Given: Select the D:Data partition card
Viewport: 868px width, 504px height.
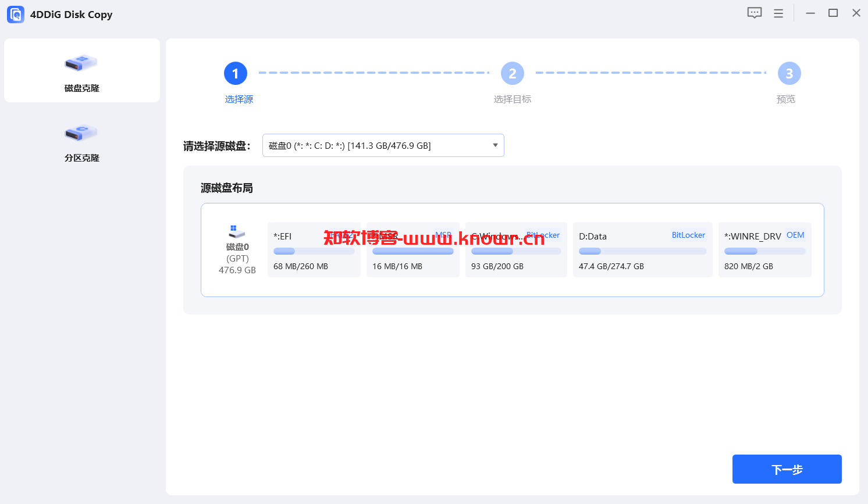Looking at the screenshot, I should [643, 250].
